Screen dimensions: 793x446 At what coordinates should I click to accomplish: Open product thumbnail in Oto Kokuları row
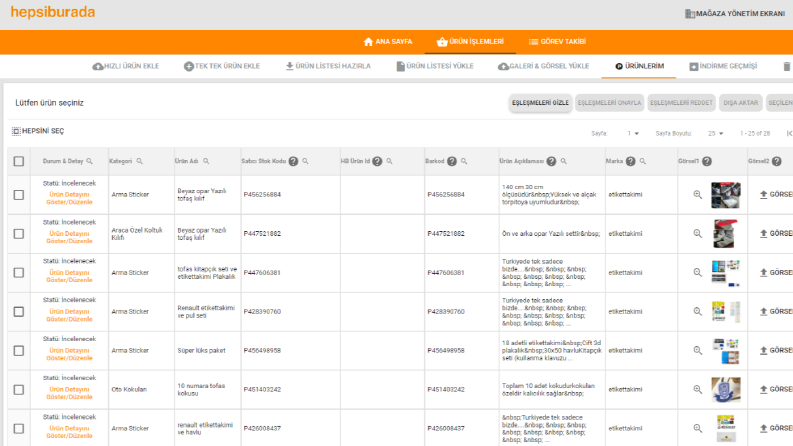[726, 389]
